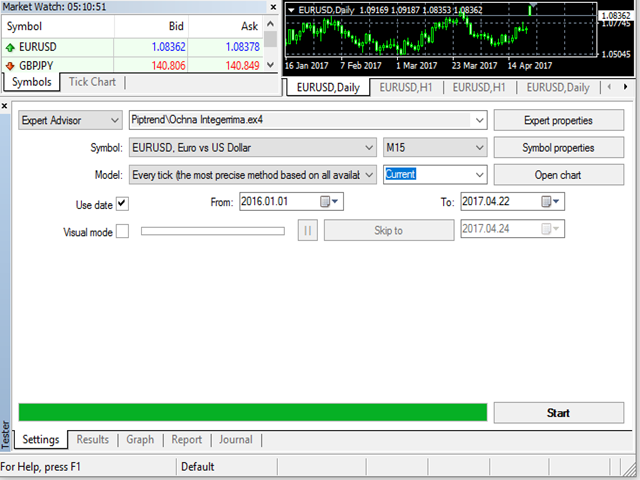Open the Tick Chart tab
The image size is (640, 480).
(x=91, y=82)
